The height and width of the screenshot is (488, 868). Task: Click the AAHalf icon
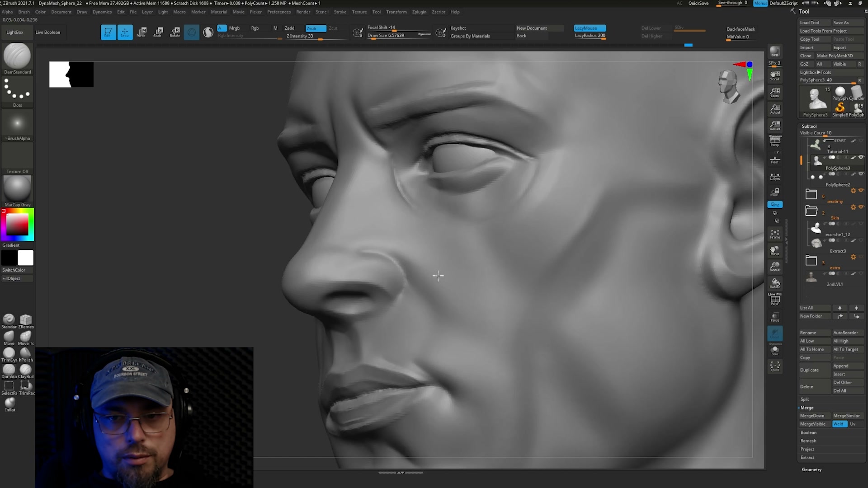click(x=775, y=125)
